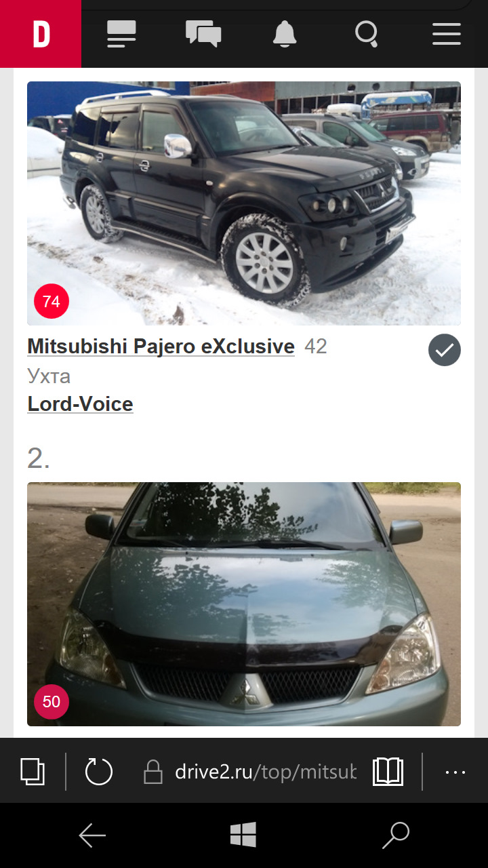The height and width of the screenshot is (868, 488).
Task: Expand the hamburger menu in header
Action: coord(447,34)
